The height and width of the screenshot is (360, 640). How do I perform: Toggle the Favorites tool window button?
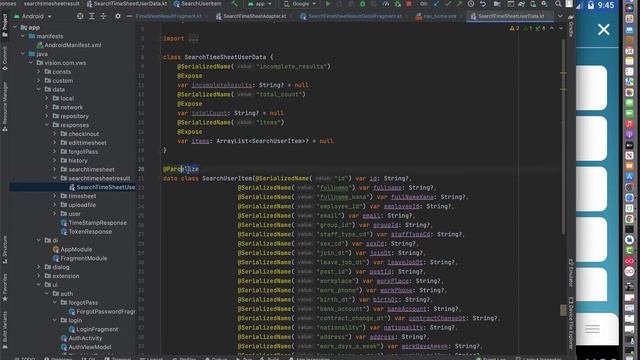click(4, 288)
